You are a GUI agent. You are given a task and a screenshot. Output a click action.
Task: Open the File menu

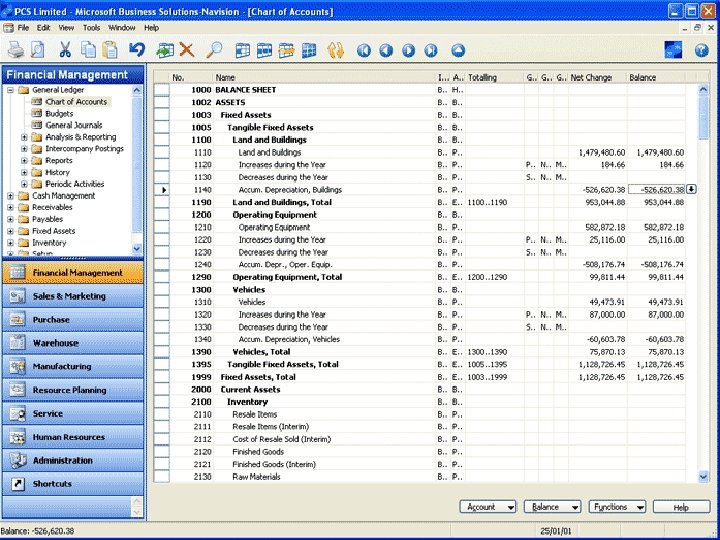[x=23, y=28]
